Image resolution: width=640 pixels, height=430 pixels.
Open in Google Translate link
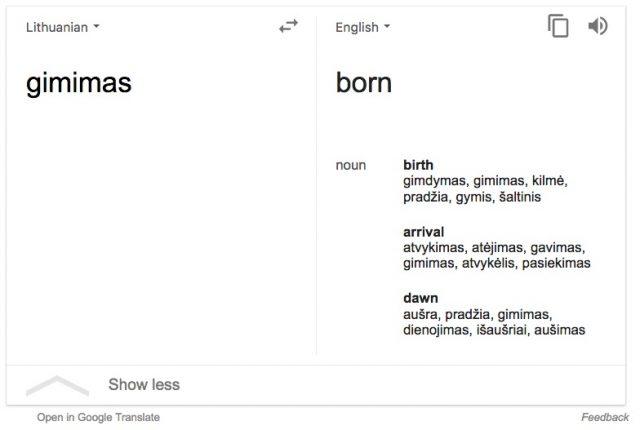tap(98, 417)
